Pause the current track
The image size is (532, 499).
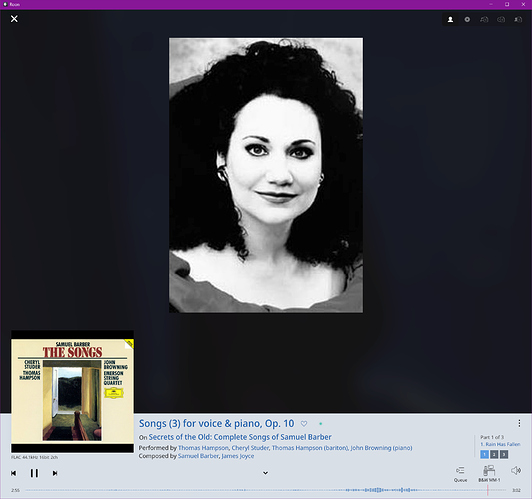click(34, 473)
